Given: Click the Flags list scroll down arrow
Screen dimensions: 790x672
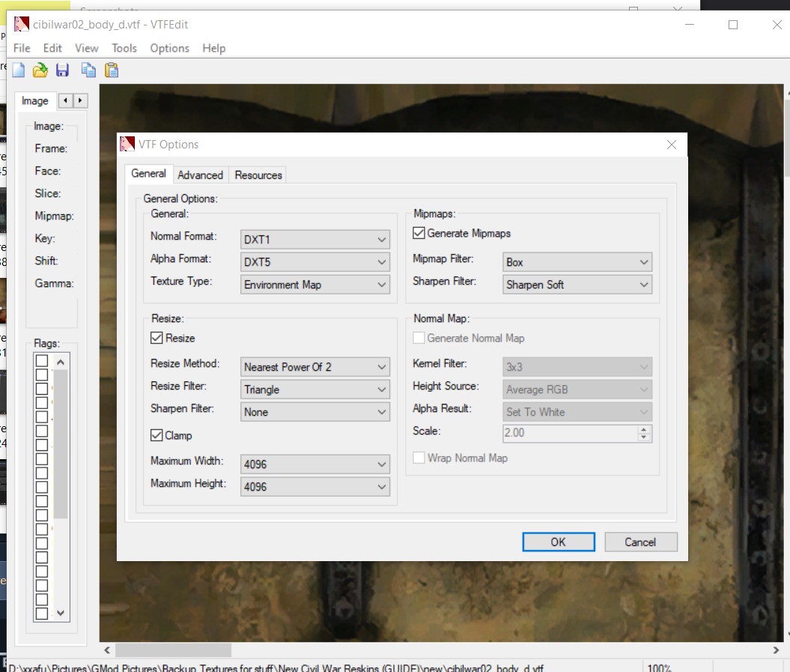Looking at the screenshot, I should pos(61,613).
